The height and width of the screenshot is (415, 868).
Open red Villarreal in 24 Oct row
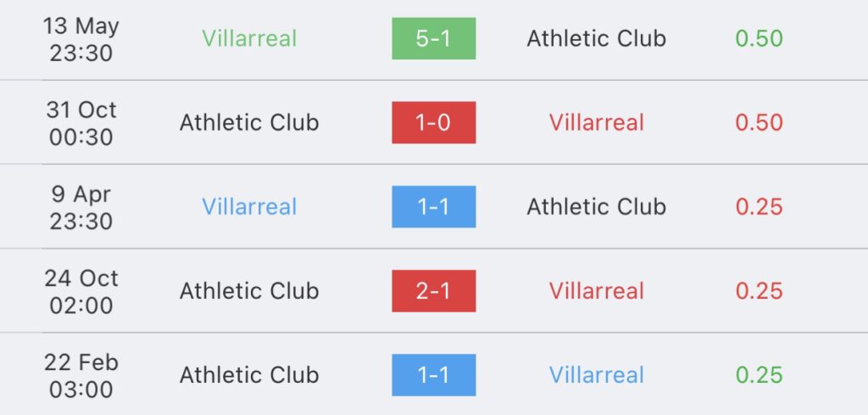tap(596, 291)
